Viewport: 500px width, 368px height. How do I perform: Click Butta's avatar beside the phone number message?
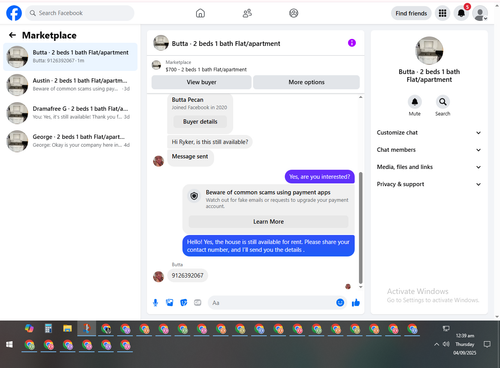158,276
